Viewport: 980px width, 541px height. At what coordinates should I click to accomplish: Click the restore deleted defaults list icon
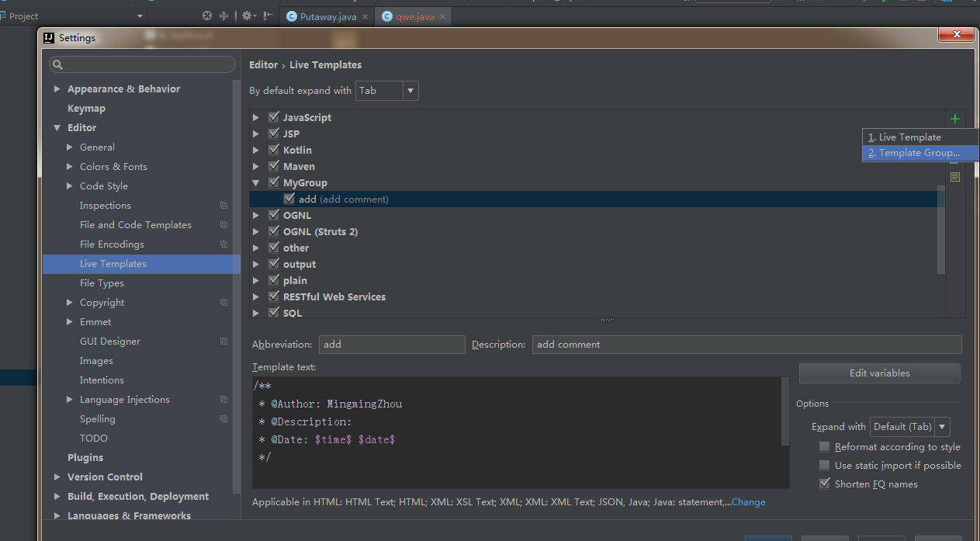[x=954, y=177]
